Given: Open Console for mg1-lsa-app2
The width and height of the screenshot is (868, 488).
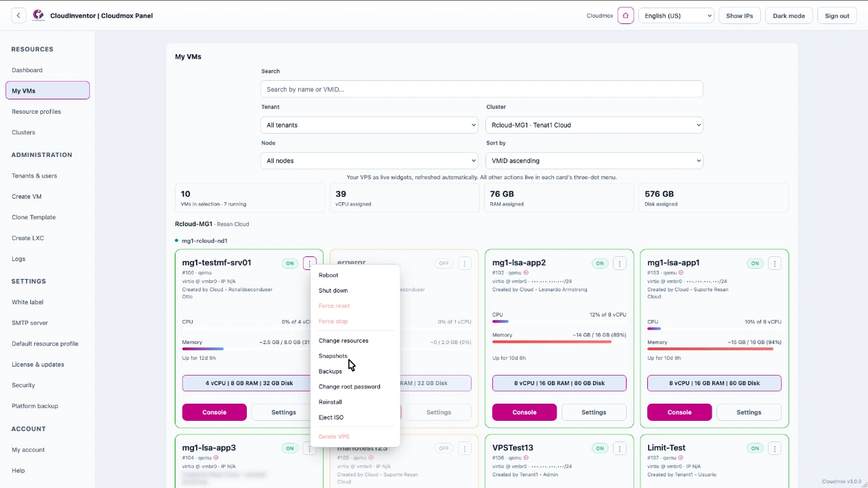Looking at the screenshot, I should tap(525, 412).
